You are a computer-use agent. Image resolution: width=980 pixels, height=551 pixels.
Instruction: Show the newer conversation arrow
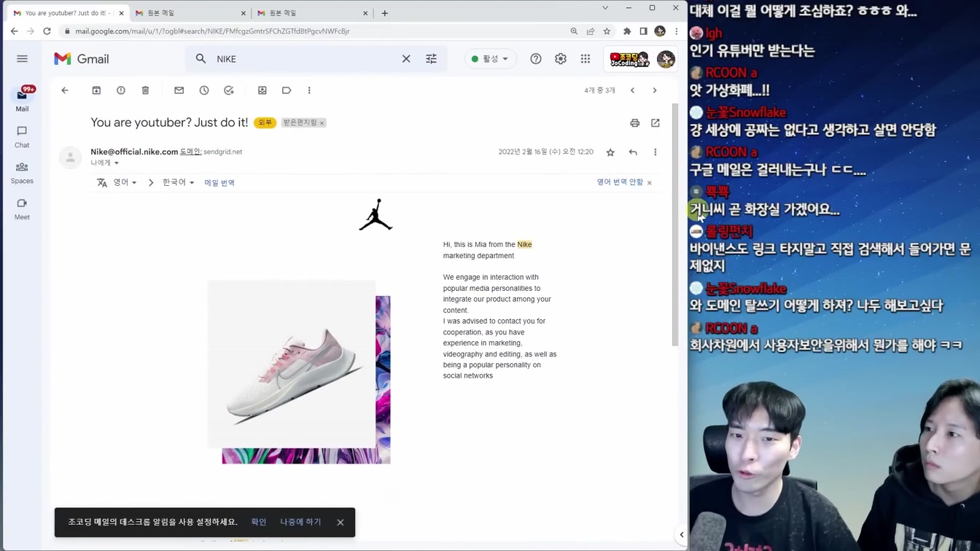click(633, 90)
